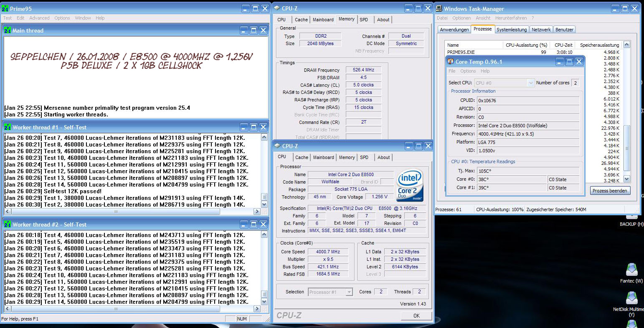
Task: Open Core Temp Options menu
Action: point(468,71)
